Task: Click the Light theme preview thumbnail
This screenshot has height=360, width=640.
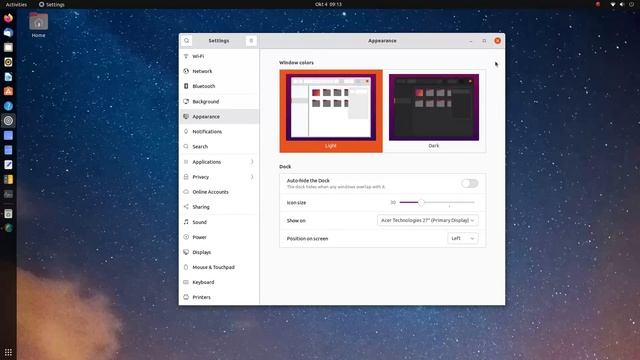Action: (x=331, y=107)
